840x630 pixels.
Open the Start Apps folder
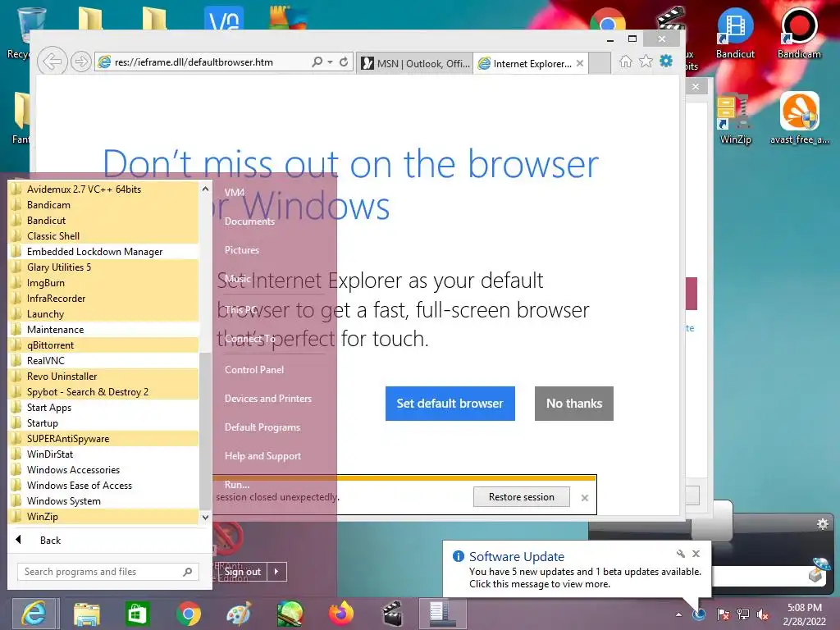point(103,407)
